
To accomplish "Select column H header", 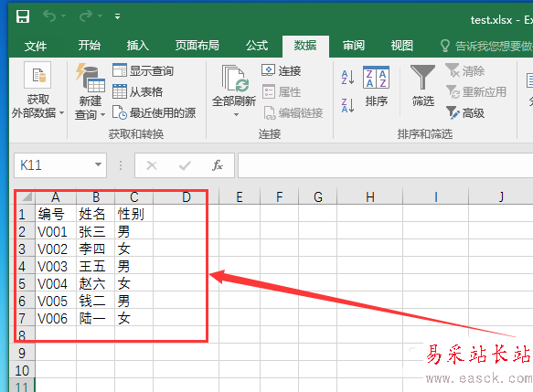I will (370, 196).
